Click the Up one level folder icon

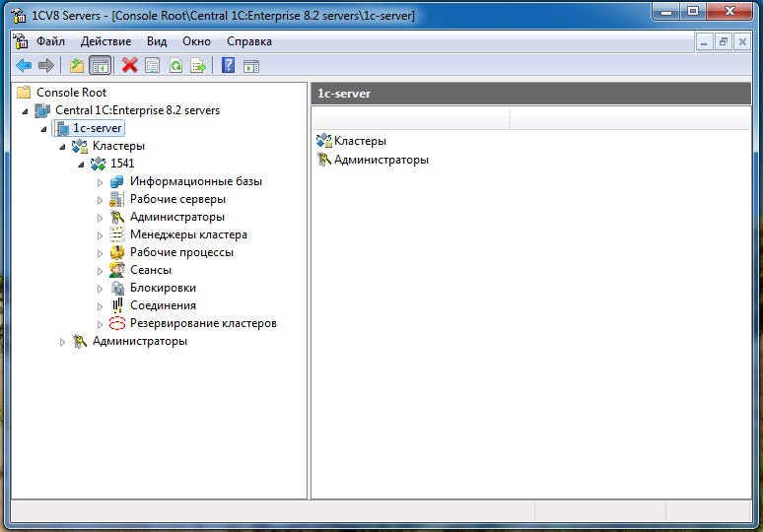tap(77, 66)
